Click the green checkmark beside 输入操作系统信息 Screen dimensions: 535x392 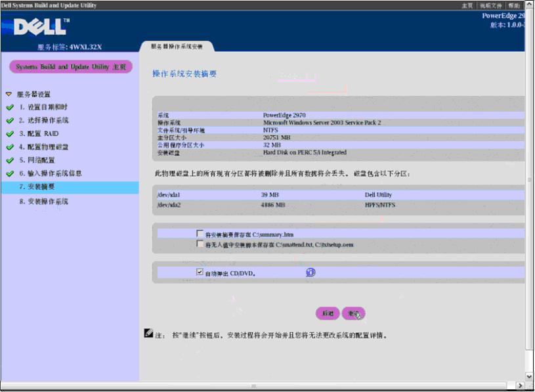tap(9, 174)
